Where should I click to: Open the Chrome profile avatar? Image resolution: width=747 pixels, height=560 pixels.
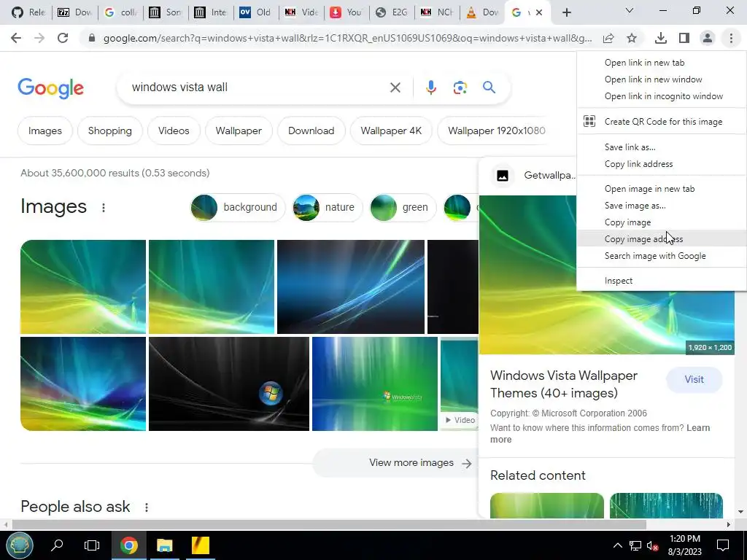tap(708, 38)
